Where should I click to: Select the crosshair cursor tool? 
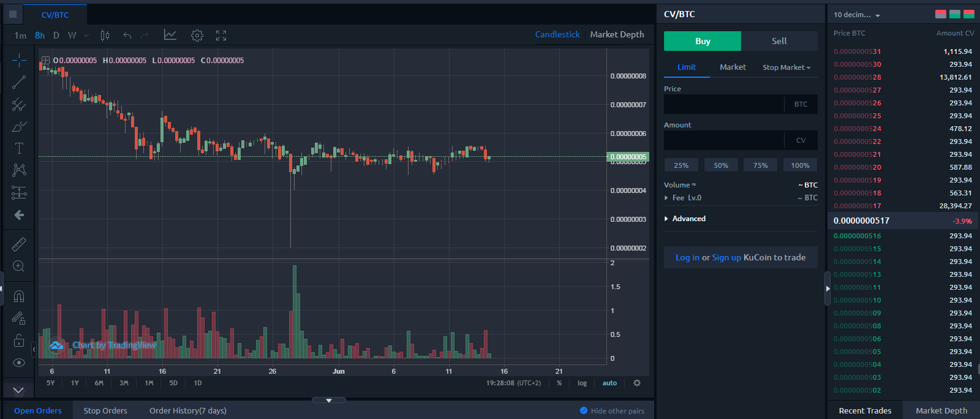(x=19, y=60)
